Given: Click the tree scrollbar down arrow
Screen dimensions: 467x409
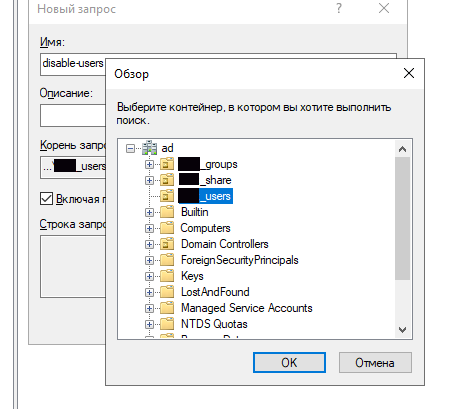Looking at the screenshot, I should (402, 330).
